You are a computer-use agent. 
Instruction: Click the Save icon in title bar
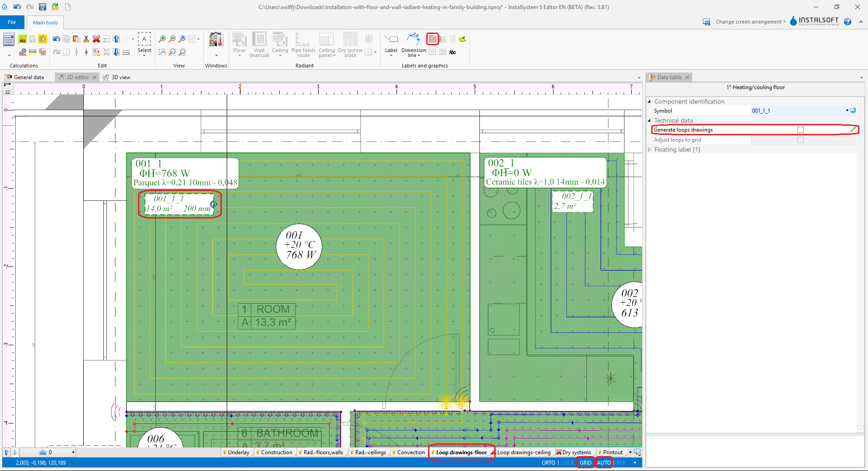pos(42,7)
